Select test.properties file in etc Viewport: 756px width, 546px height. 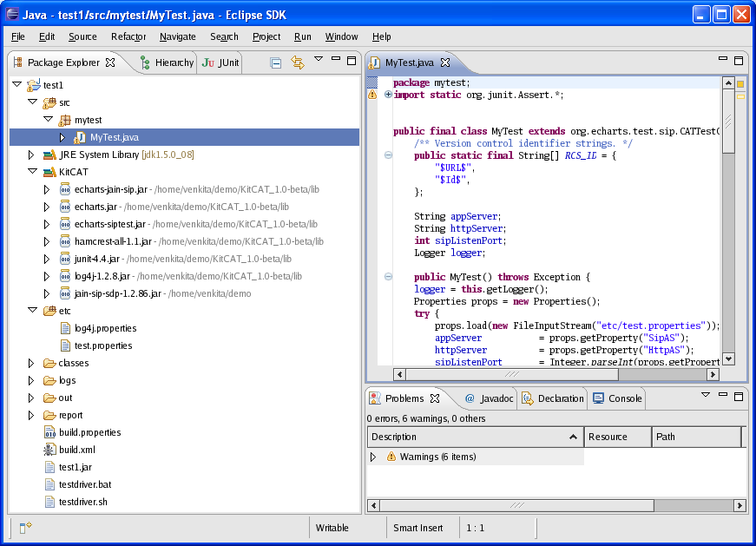[x=103, y=345]
